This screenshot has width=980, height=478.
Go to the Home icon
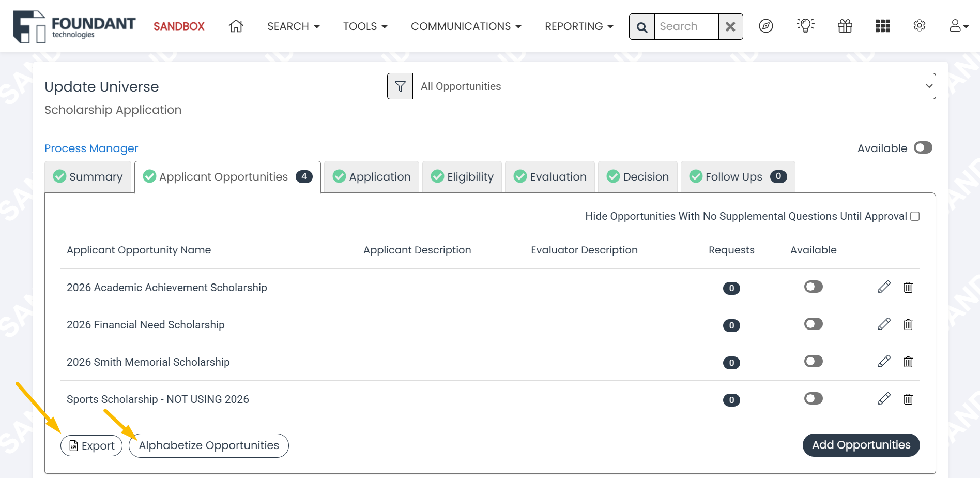(x=236, y=26)
